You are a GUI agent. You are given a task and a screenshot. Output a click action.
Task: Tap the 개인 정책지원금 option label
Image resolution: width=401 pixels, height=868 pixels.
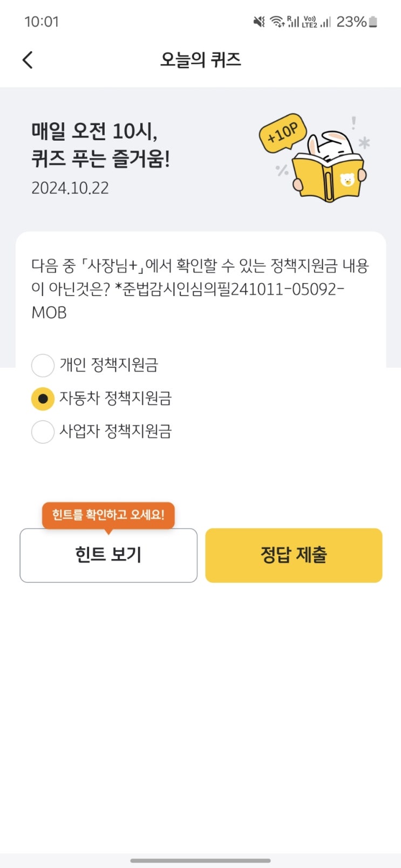tap(108, 366)
